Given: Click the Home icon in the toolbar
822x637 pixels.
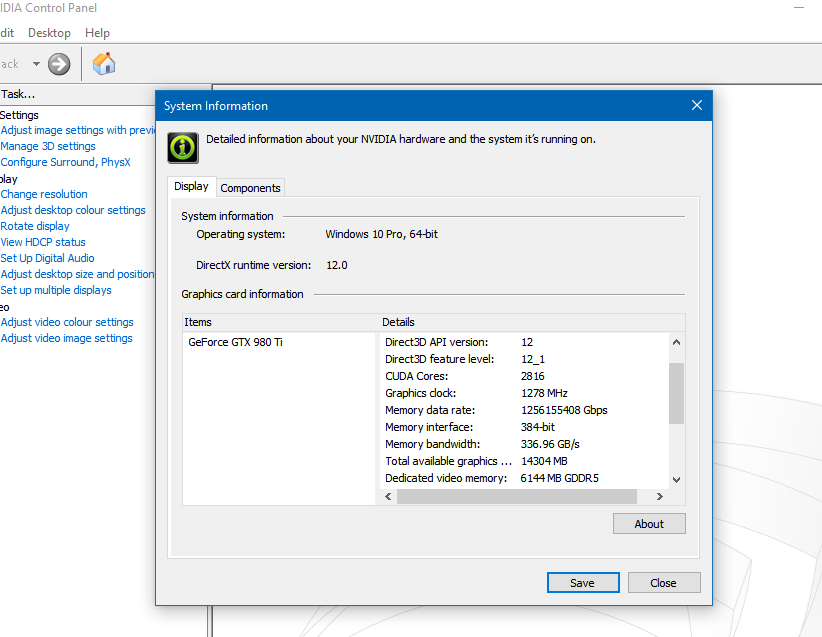Looking at the screenshot, I should click(x=104, y=64).
